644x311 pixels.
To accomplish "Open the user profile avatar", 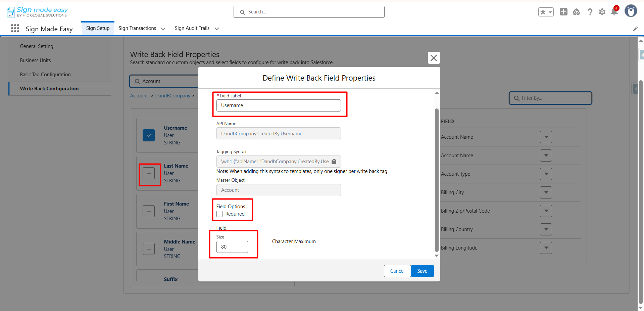I will (631, 11).
